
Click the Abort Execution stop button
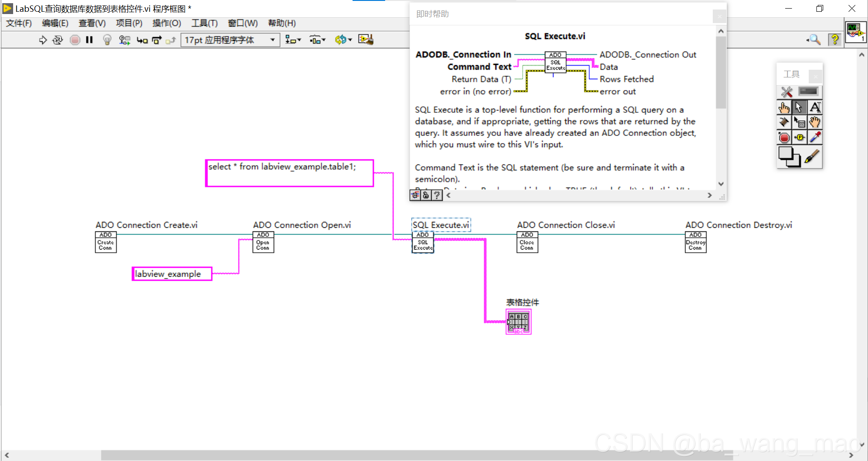click(x=75, y=40)
